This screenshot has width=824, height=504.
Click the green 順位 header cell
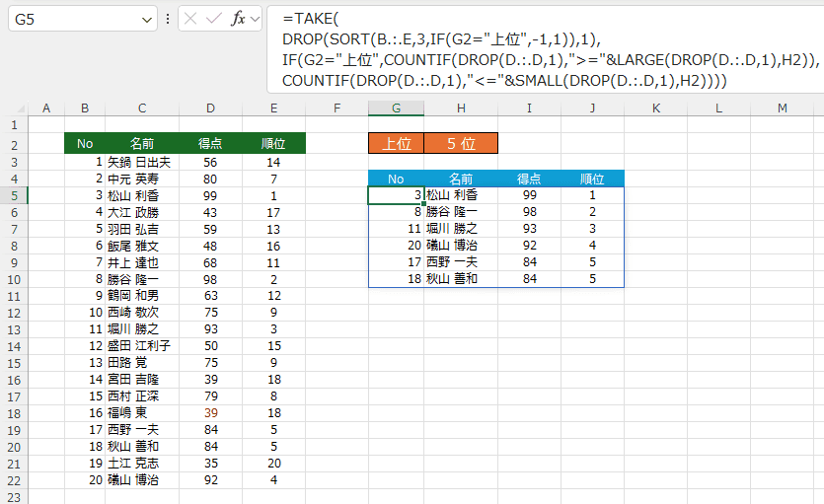(x=273, y=144)
